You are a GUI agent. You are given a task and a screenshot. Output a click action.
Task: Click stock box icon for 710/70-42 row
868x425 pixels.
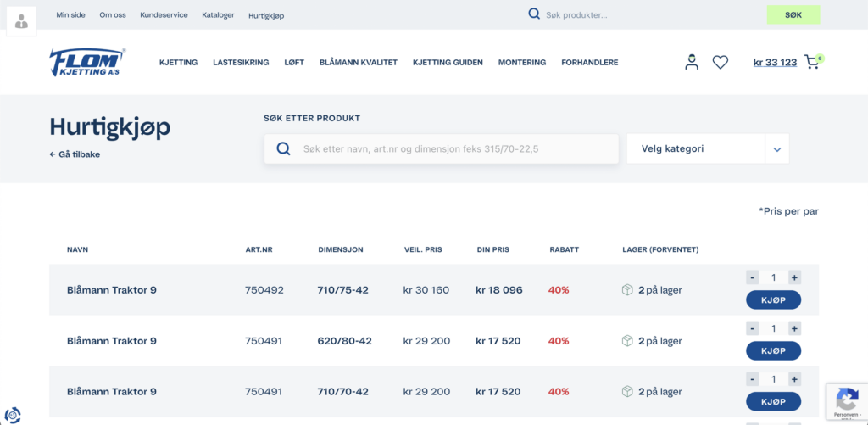point(627,391)
